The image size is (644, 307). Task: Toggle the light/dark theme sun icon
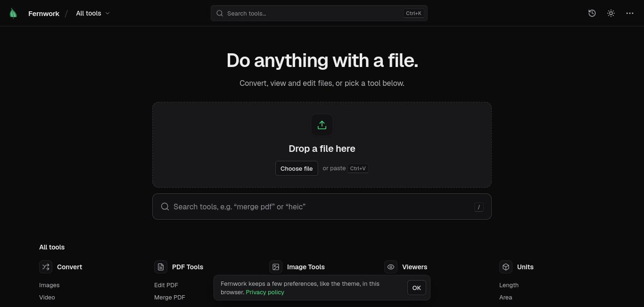point(611,13)
